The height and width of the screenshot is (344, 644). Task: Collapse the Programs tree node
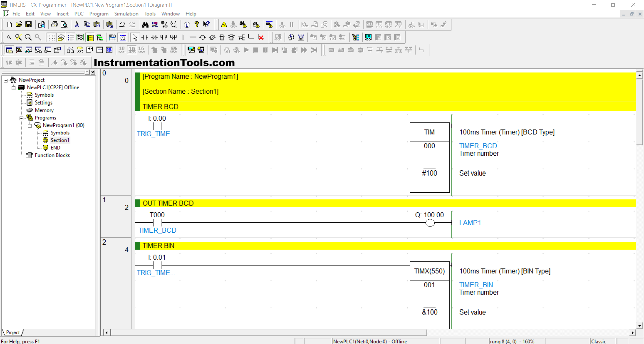[x=21, y=118]
